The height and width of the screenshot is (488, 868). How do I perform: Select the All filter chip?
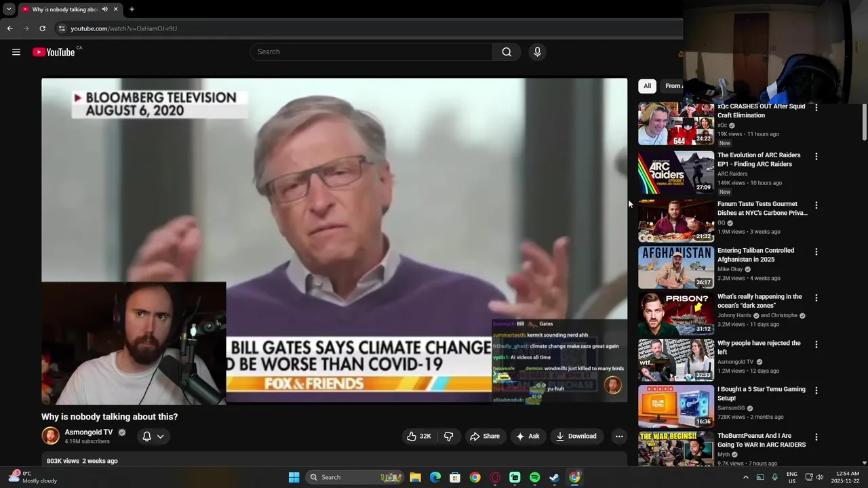[647, 86]
